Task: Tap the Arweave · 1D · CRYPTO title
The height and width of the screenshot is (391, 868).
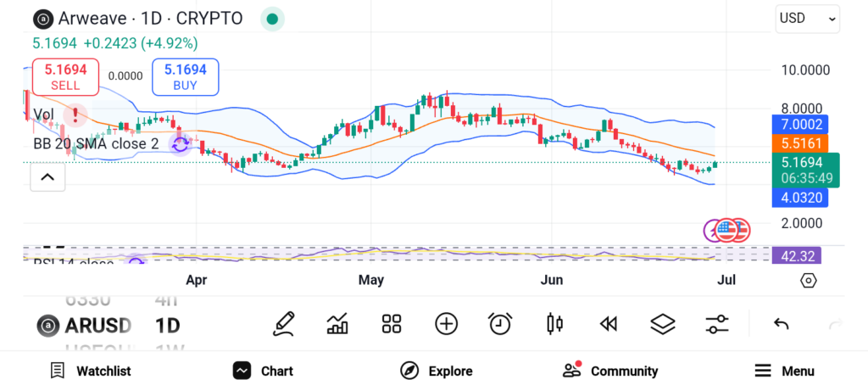Action: (150, 19)
